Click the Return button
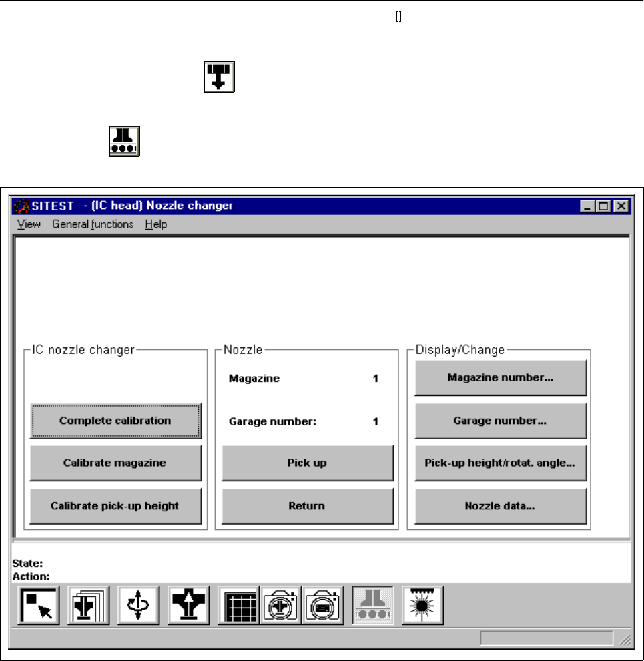This screenshot has height=661, width=644. [x=308, y=506]
